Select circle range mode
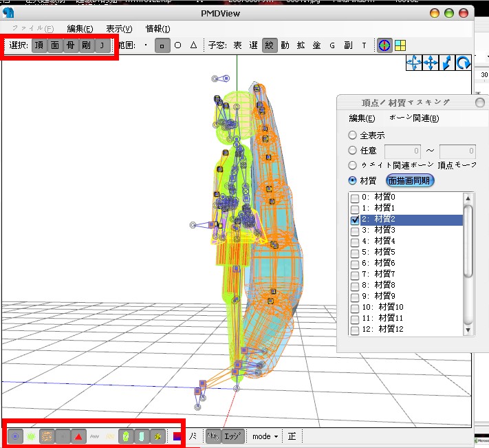The image size is (489, 448). tap(177, 45)
